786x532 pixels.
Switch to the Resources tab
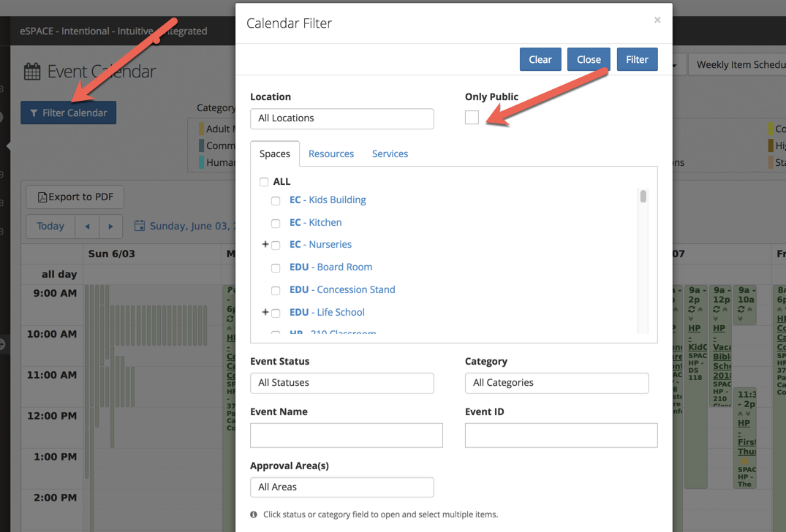330,153
